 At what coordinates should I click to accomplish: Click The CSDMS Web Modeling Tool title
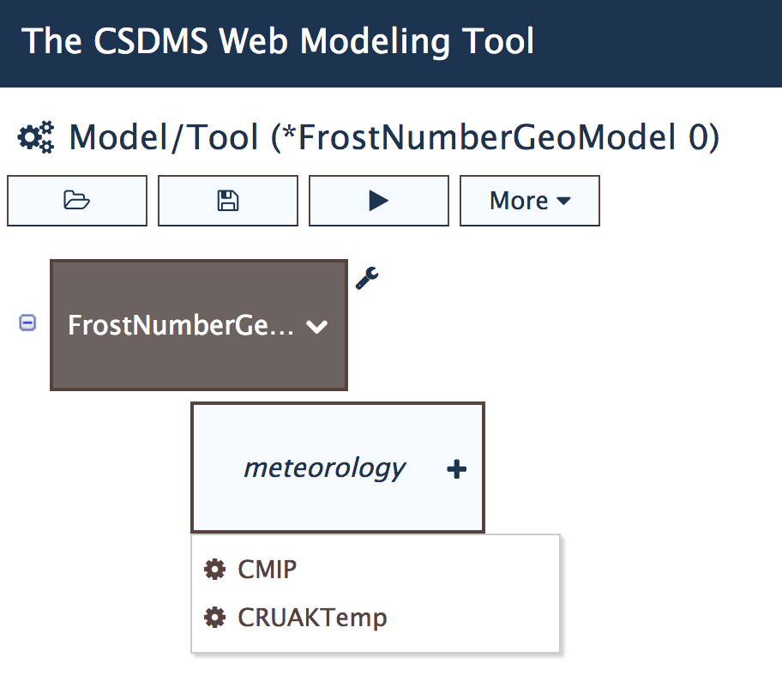click(277, 41)
